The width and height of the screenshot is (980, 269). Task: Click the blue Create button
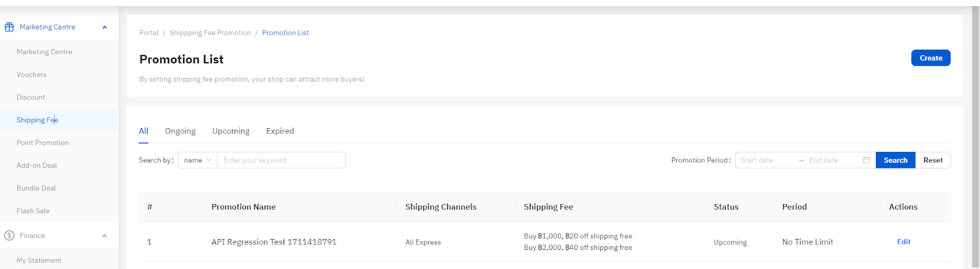tap(930, 58)
